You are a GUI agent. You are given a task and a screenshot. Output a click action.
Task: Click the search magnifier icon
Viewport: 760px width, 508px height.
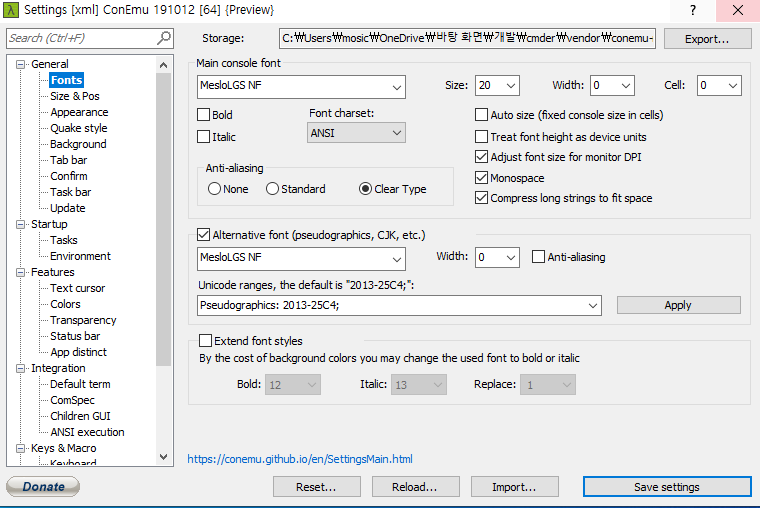pyautogui.click(x=164, y=38)
